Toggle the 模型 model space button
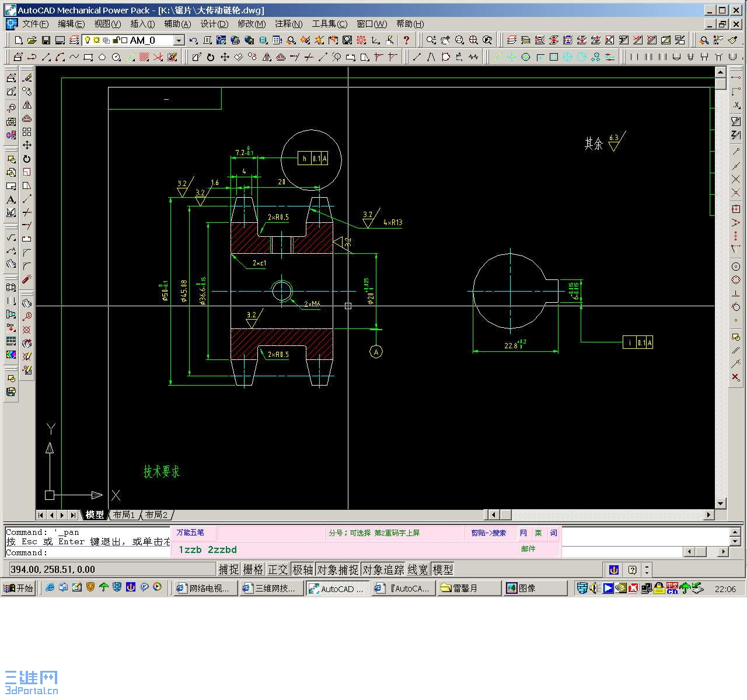The image size is (747, 700). coord(443,569)
